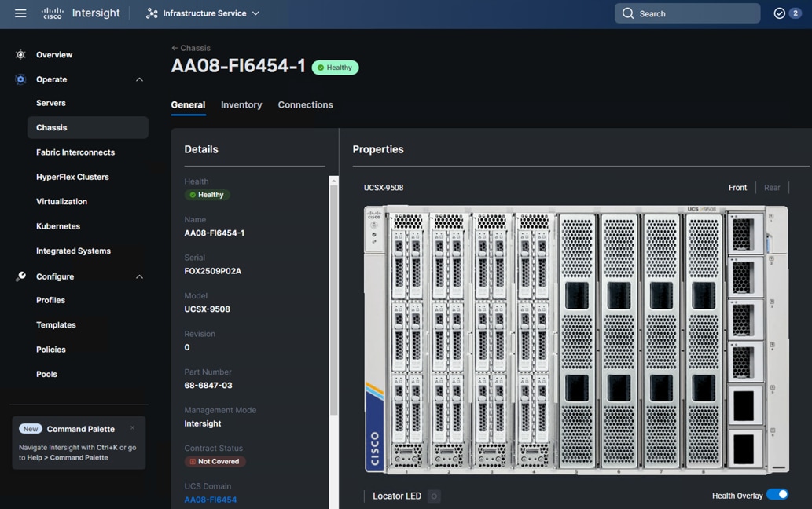812x509 pixels.
Task: Show the Rear chassis view
Action: point(772,188)
